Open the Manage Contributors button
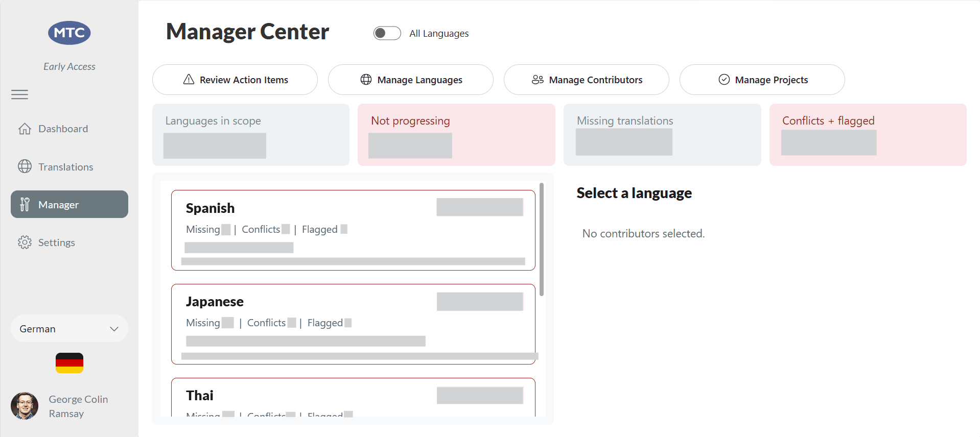 [587, 80]
